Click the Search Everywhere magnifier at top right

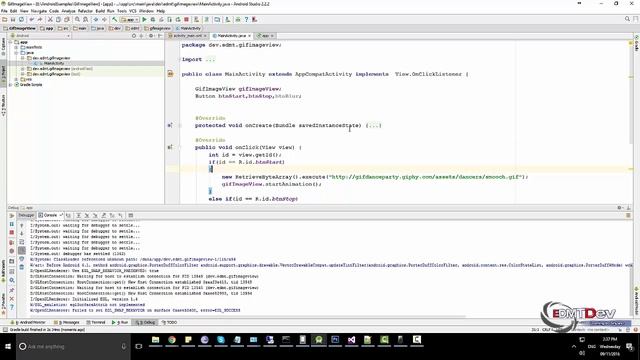pos(627,19)
